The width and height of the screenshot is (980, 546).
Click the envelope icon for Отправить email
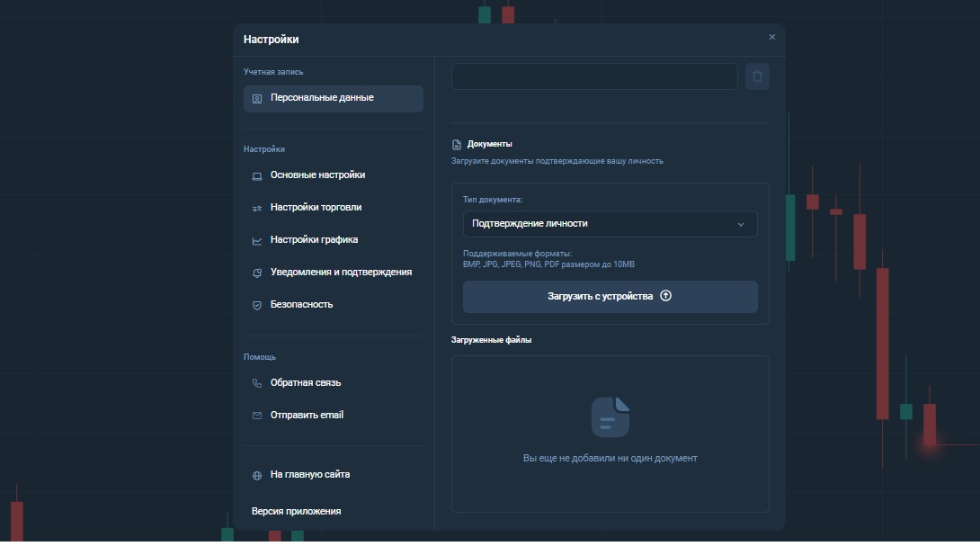[x=257, y=416]
